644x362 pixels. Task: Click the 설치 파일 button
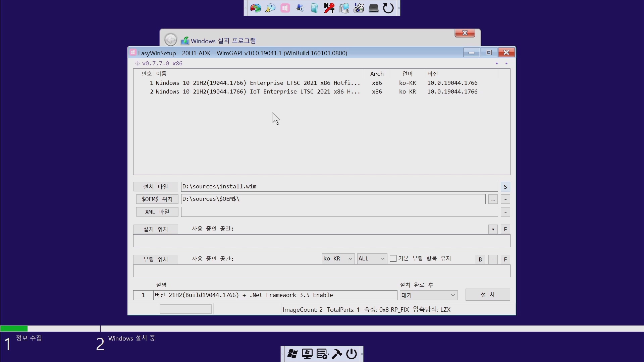[156, 187]
